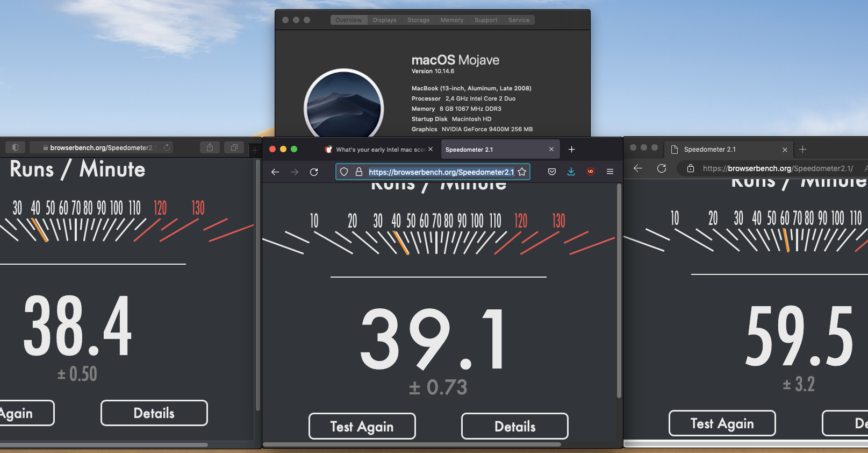This screenshot has width=868, height=453.
Task: Show Safari's tab overview
Action: click(234, 147)
